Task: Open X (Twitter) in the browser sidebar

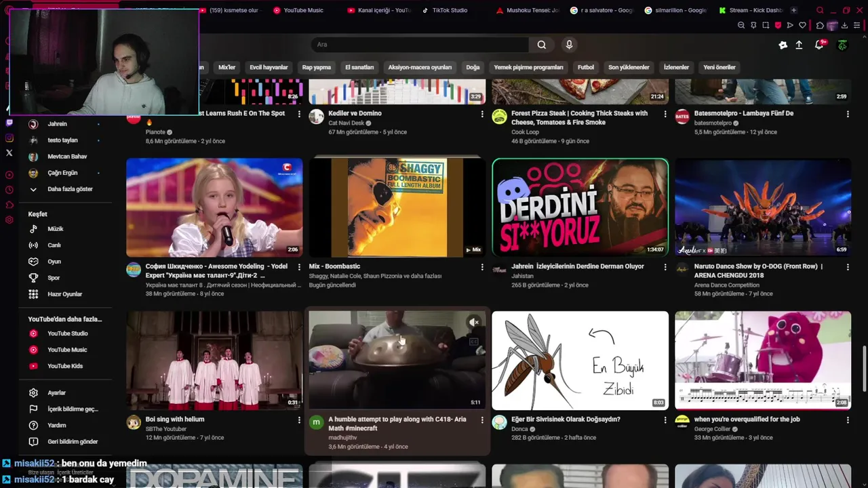Action: 9,153
